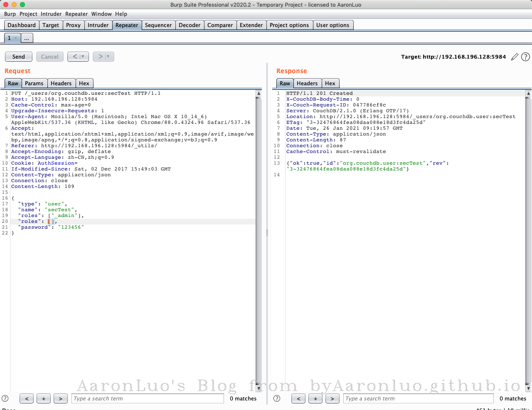Image resolution: width=532 pixels, height=410 pixels.
Task: Go forward to next request in history
Action: [x=100, y=57]
